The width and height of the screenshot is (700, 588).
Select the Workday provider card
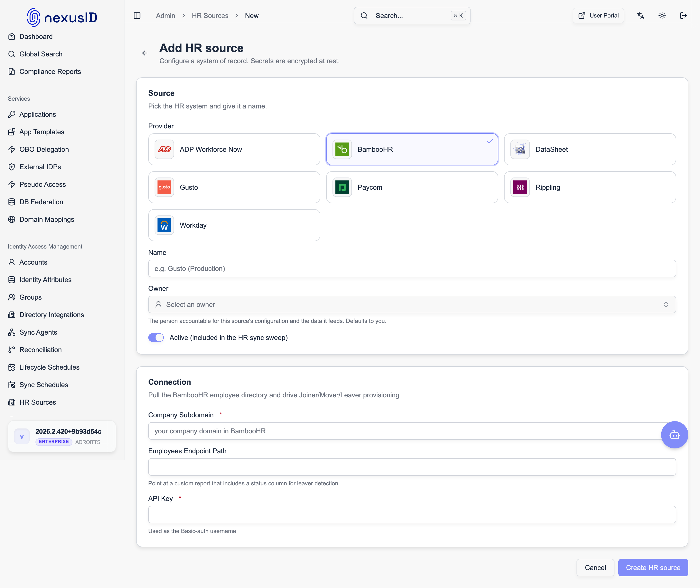234,225
